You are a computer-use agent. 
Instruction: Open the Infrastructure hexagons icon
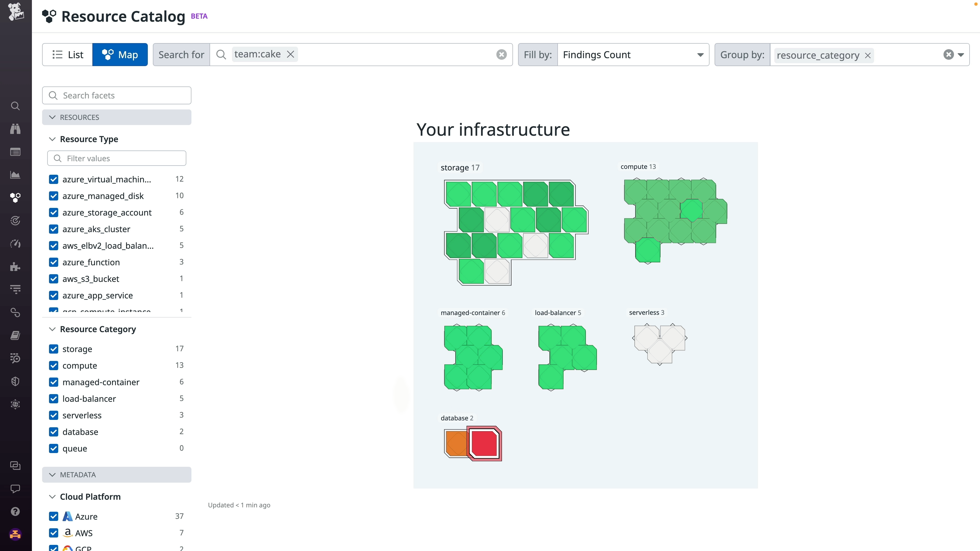pos(15,197)
